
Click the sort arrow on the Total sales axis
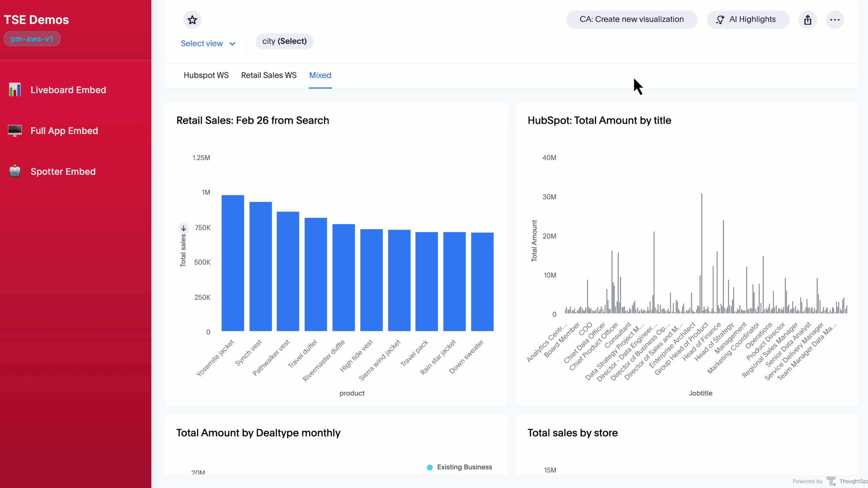[183, 228]
